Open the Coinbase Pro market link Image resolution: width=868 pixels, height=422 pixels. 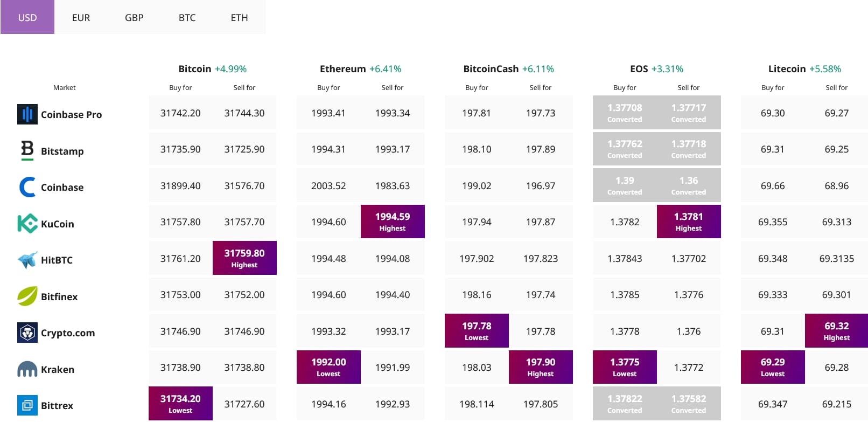click(x=71, y=114)
